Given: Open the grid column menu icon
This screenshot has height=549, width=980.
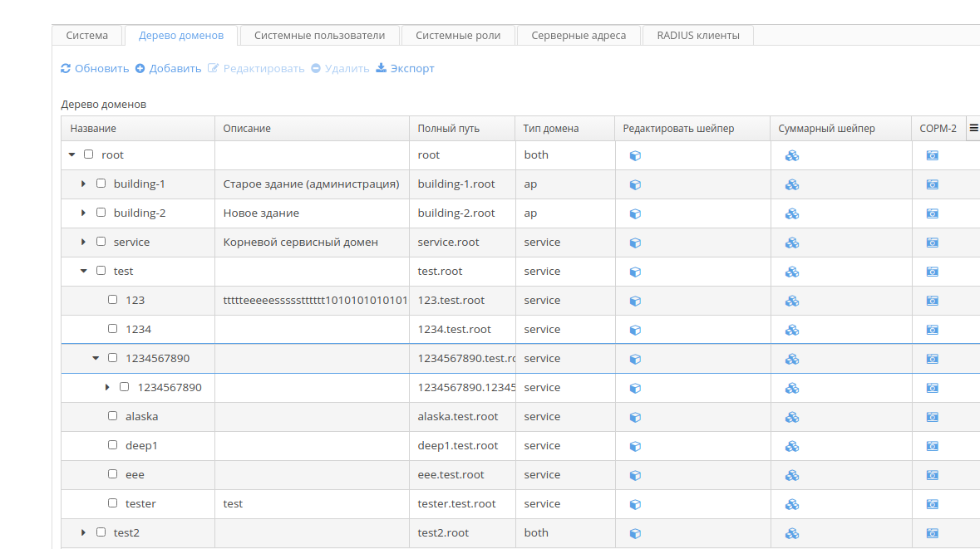Looking at the screenshot, I should click(x=973, y=129).
